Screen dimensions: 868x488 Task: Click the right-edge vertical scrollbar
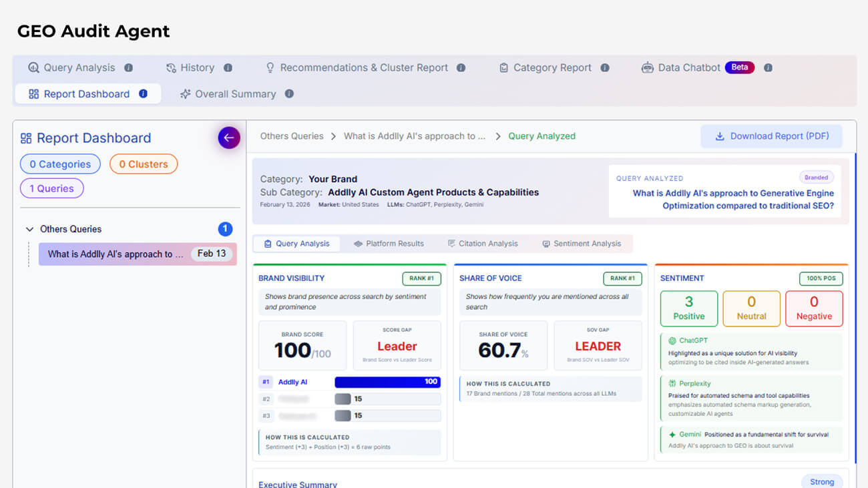855,307
